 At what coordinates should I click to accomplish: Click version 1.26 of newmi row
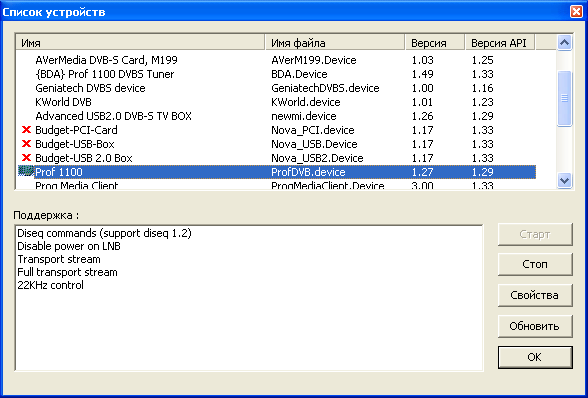pyautogui.click(x=422, y=116)
